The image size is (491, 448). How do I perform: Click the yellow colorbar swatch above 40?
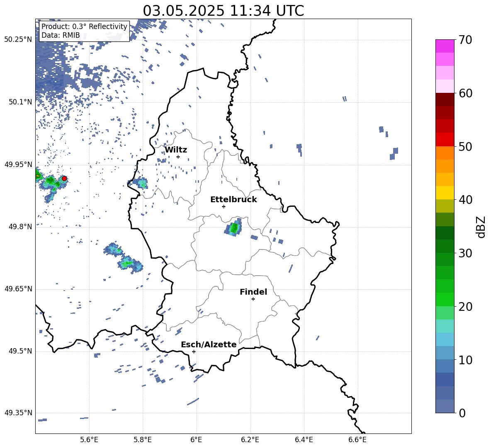445,193
